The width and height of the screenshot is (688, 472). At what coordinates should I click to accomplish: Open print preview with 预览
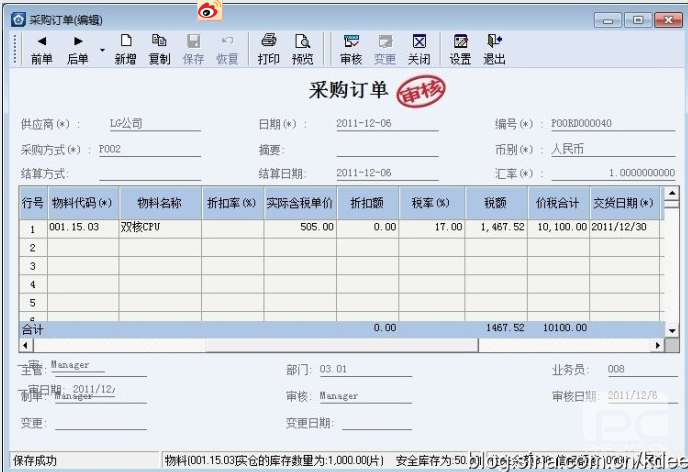pyautogui.click(x=302, y=49)
